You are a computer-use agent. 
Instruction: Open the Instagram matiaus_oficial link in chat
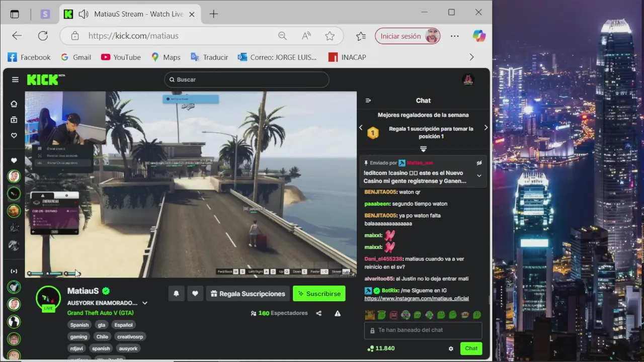pyautogui.click(x=416, y=298)
